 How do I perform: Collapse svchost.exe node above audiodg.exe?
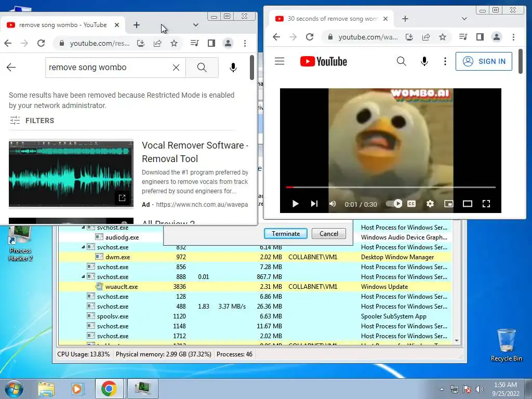coord(83,228)
